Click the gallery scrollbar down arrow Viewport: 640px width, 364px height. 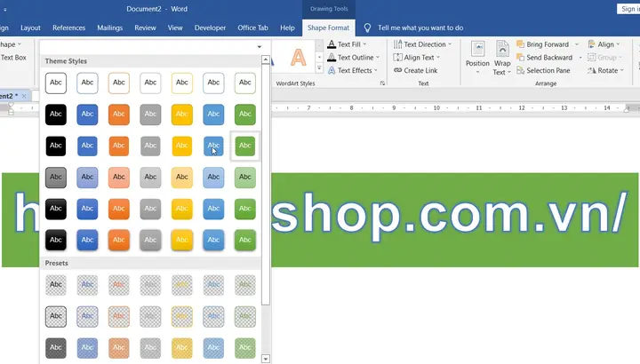coord(265,358)
